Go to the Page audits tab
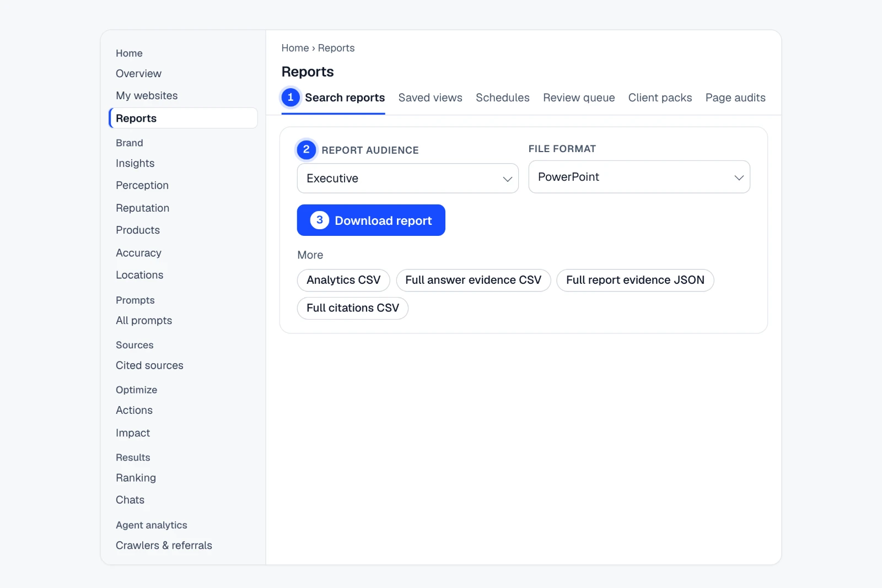Viewport: 882px width, 588px height. [x=735, y=98]
